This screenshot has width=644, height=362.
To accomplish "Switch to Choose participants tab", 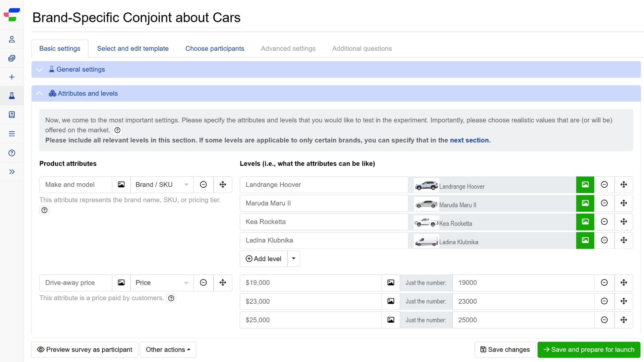I will pos(215,49).
